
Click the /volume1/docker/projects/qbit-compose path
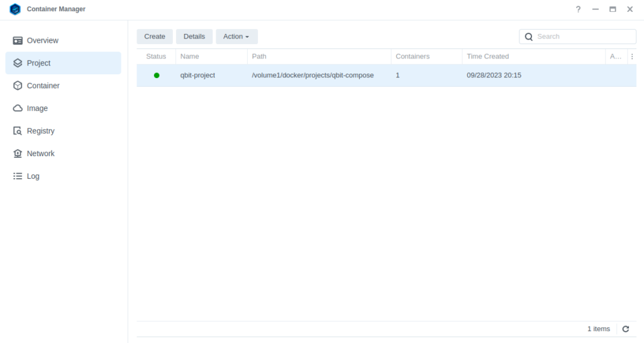click(x=313, y=75)
